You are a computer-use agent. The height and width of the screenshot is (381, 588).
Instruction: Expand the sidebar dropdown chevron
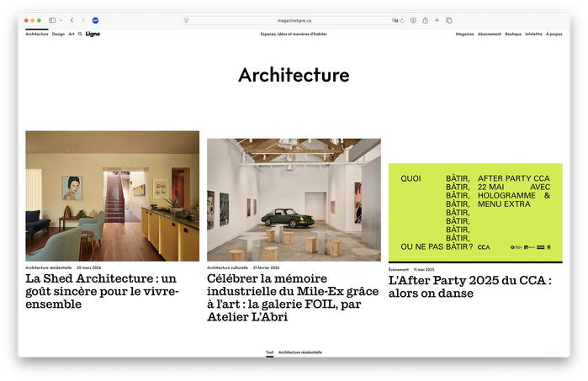[61, 20]
